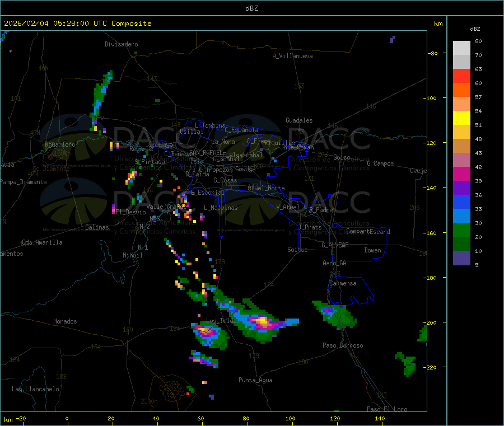The width and height of the screenshot is (504, 426).
Task: Click the Divisadero place label
Action: tap(121, 44)
